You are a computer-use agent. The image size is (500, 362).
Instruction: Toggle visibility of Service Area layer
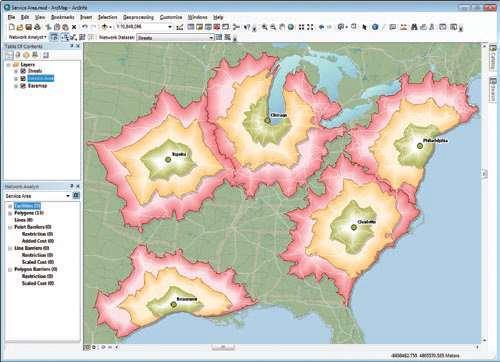23,78
